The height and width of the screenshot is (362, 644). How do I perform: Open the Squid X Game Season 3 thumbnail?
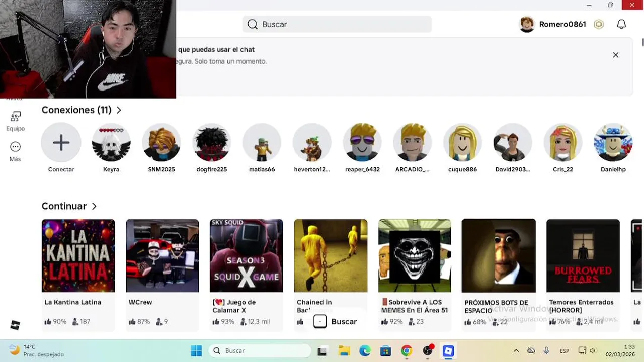(x=246, y=255)
